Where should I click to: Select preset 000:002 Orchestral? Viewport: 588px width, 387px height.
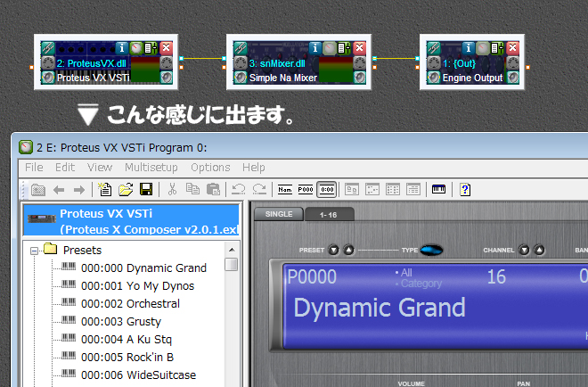(130, 304)
